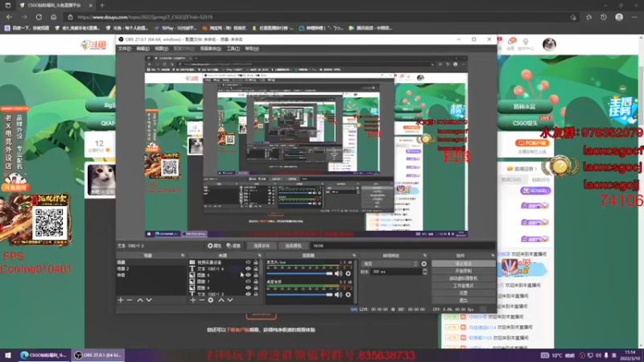Open a new browser tab with the plus icon
Screen dimensions: 644x362
[x=102, y=6]
